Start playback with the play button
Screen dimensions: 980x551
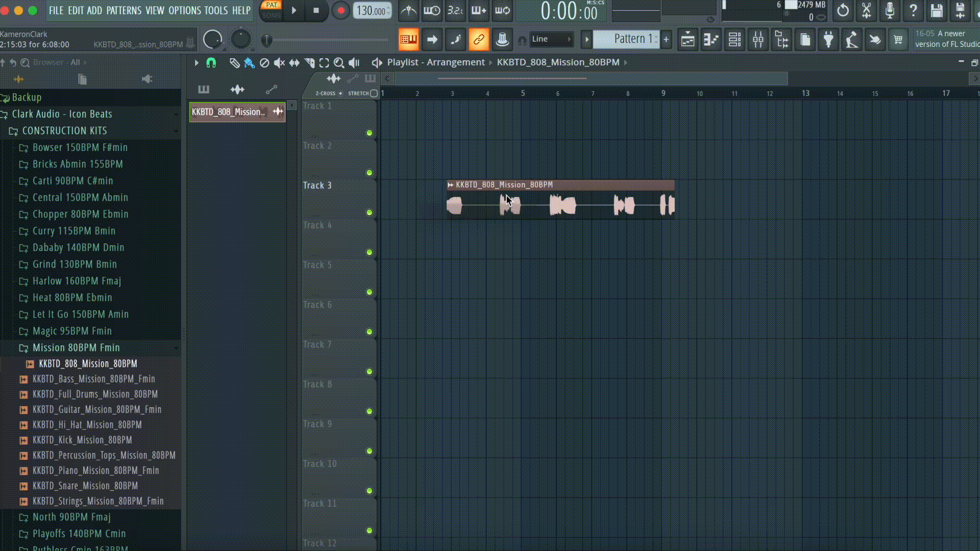(x=294, y=10)
